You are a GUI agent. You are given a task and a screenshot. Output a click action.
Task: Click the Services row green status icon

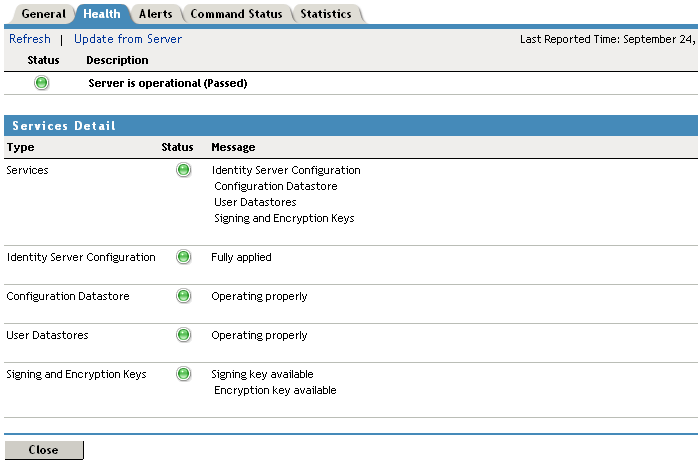pos(183,170)
